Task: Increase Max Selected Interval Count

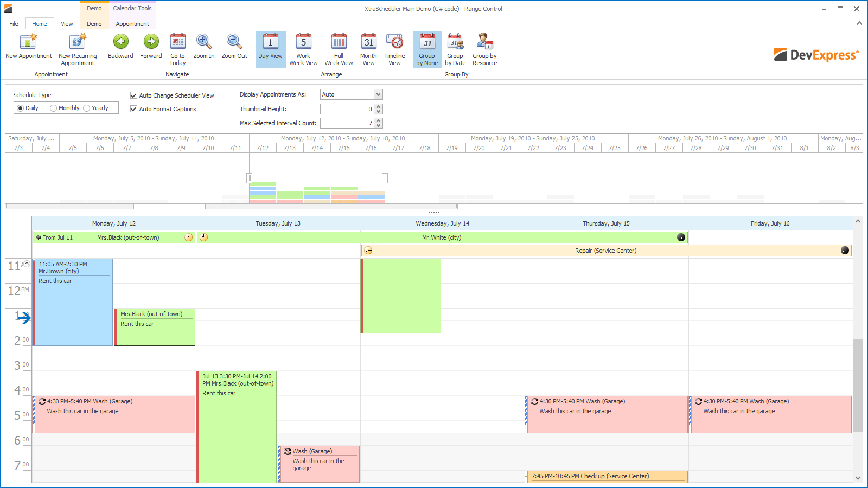Action: point(379,120)
